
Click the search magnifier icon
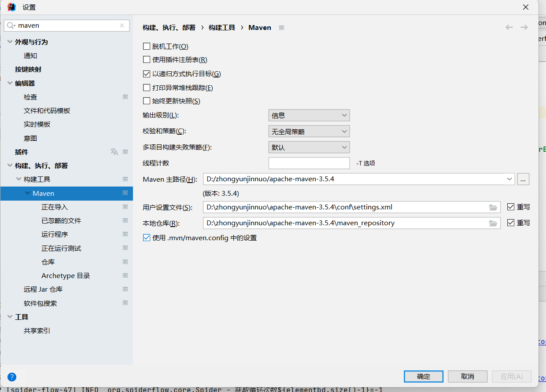pyautogui.click(x=11, y=26)
